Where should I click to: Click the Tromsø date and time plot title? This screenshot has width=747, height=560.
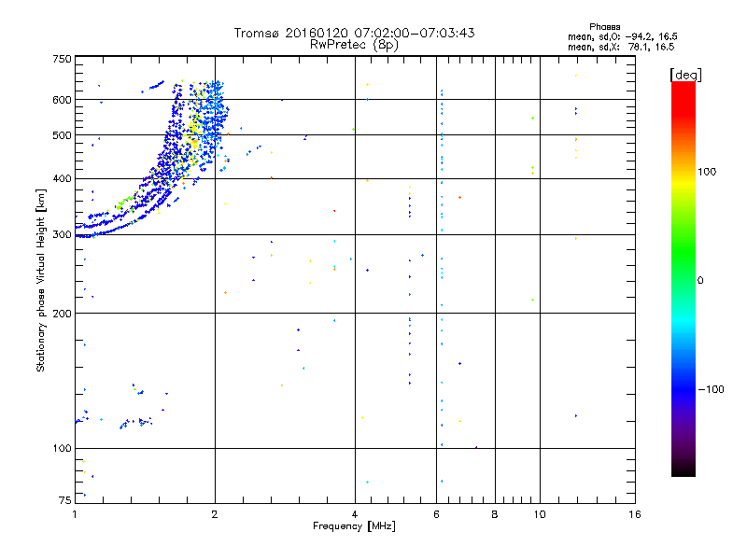coord(354,33)
